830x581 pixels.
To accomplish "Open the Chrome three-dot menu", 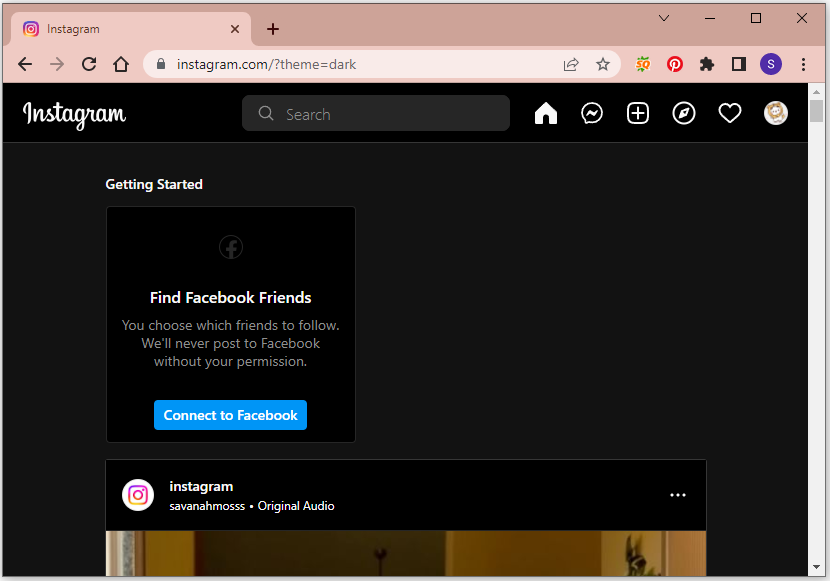I will pyautogui.click(x=803, y=65).
